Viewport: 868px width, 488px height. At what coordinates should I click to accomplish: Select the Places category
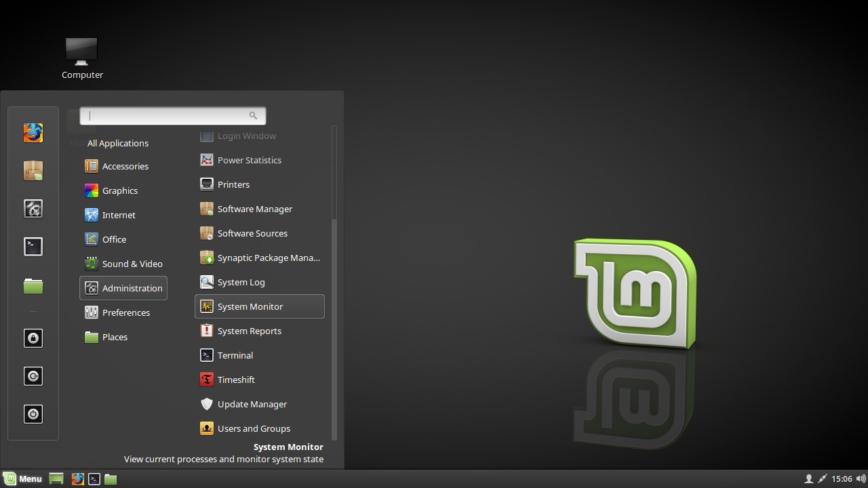point(123,337)
